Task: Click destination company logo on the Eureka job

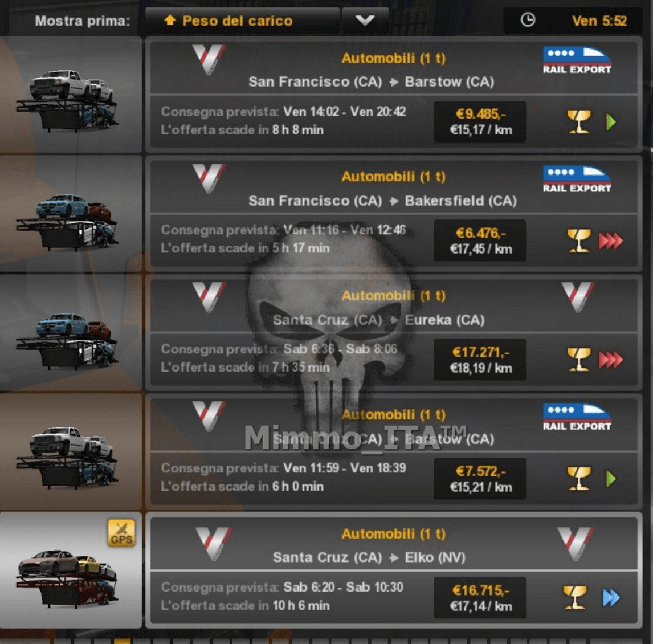Action: (578, 296)
